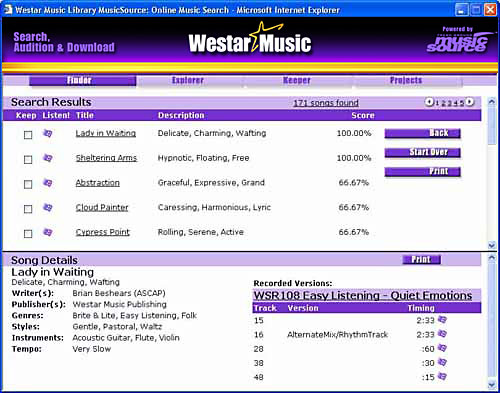Click song details scrollbar up arrow
Screen dimensions: 500x393
pyautogui.click(x=492, y=257)
